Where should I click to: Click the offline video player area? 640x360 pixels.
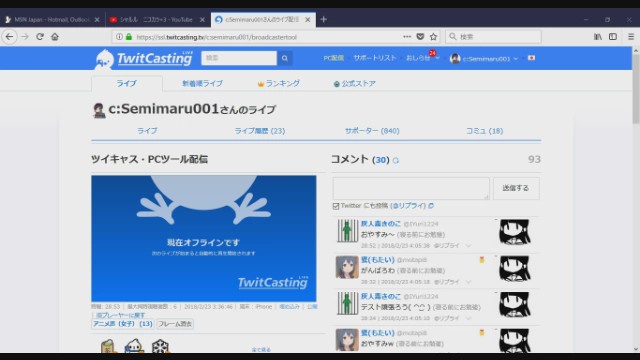click(204, 239)
